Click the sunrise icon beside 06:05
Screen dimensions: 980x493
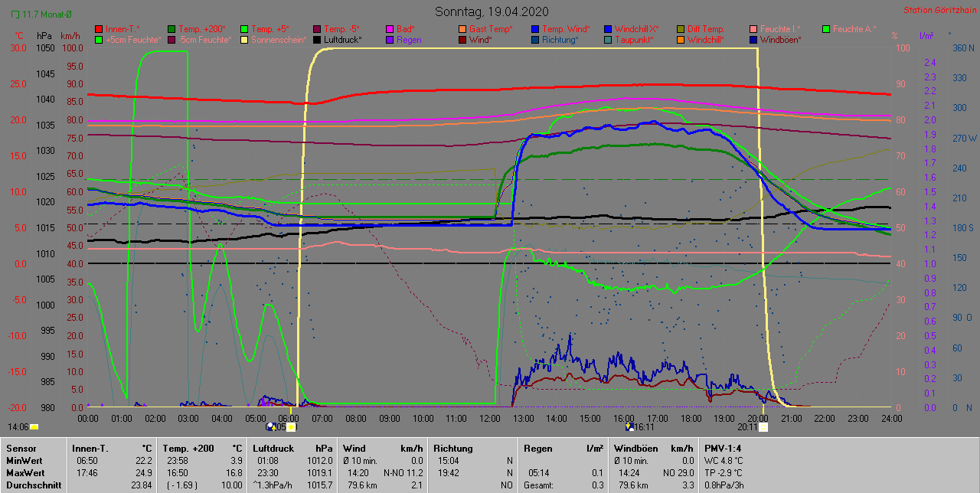click(x=291, y=427)
